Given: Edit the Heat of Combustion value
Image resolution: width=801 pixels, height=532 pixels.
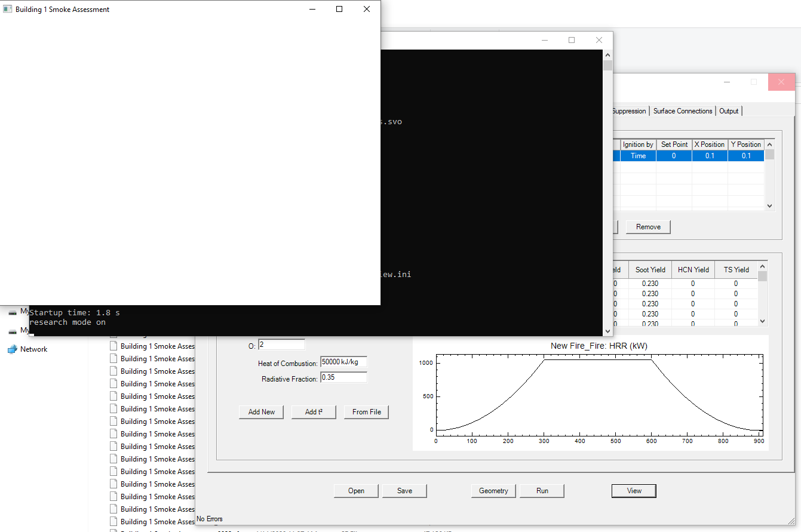Looking at the screenshot, I should (343, 362).
